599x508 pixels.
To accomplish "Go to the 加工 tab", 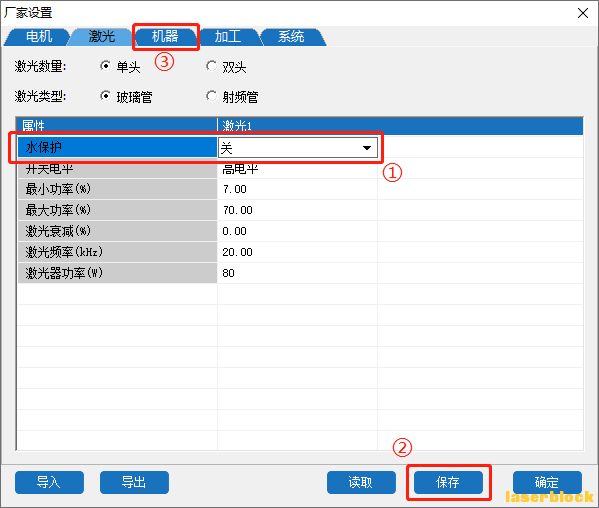I will (x=228, y=37).
